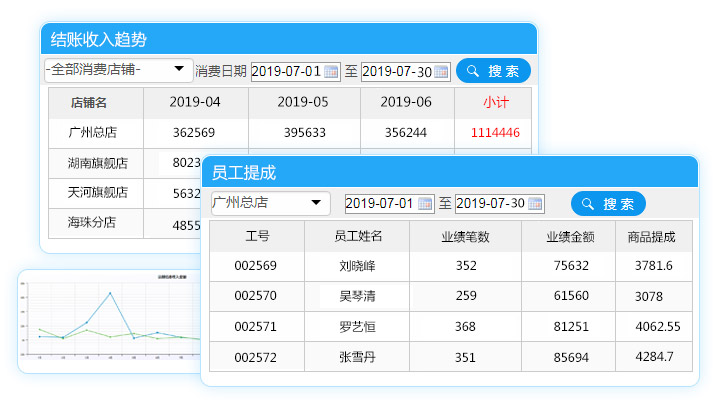Open the revenue trend line chart thumbnail
This screenshot has height=417, width=713.
coord(108,320)
